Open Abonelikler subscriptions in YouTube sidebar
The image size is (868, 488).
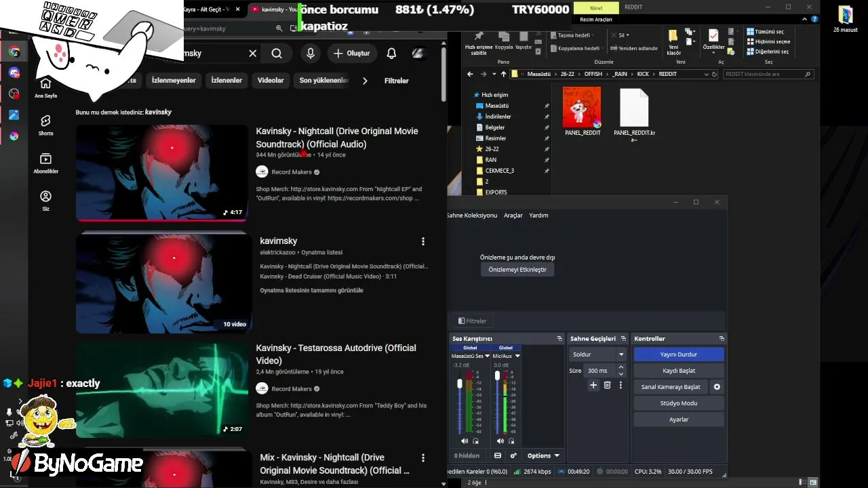pos(45,163)
